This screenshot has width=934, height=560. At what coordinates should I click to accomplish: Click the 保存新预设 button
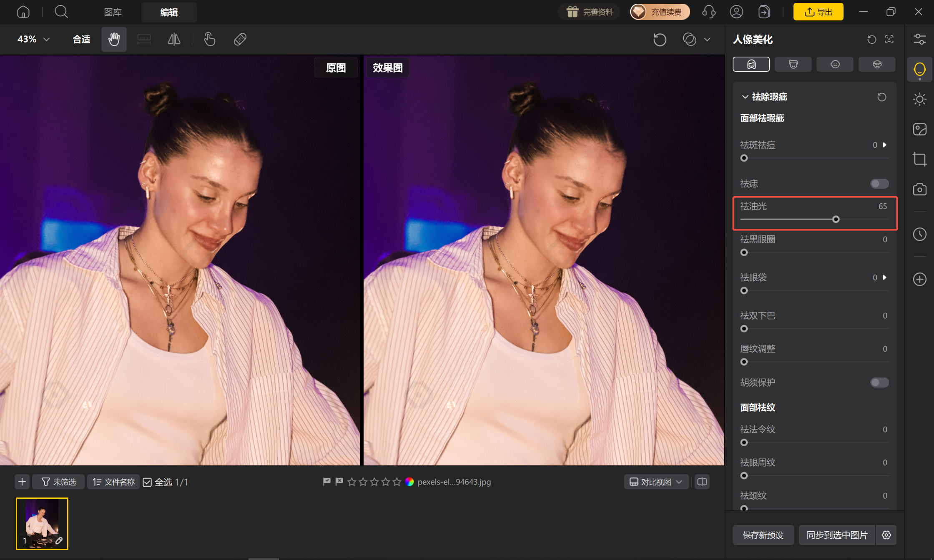tap(763, 535)
